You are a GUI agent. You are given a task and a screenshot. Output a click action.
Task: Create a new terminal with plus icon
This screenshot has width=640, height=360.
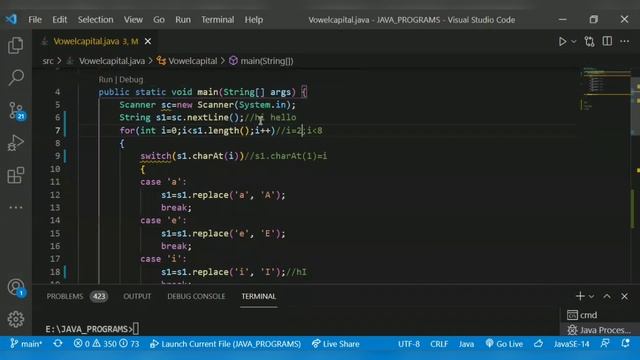[x=580, y=296]
